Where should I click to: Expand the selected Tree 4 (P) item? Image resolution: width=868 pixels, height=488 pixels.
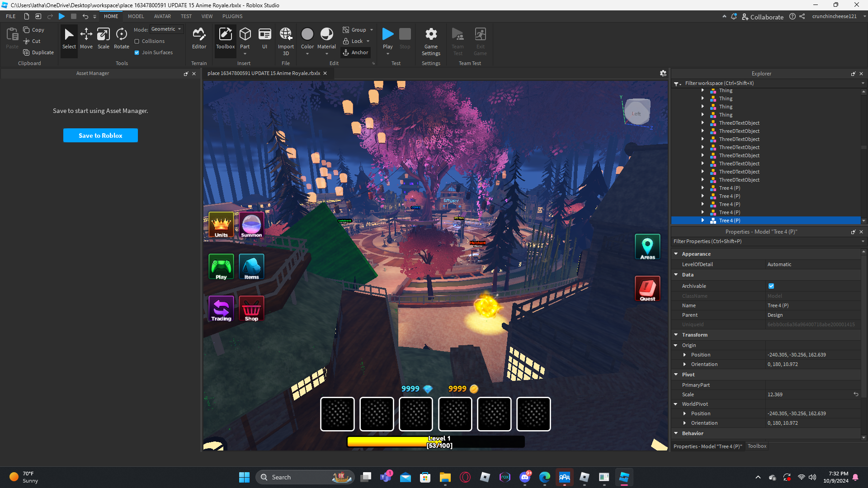pos(703,221)
